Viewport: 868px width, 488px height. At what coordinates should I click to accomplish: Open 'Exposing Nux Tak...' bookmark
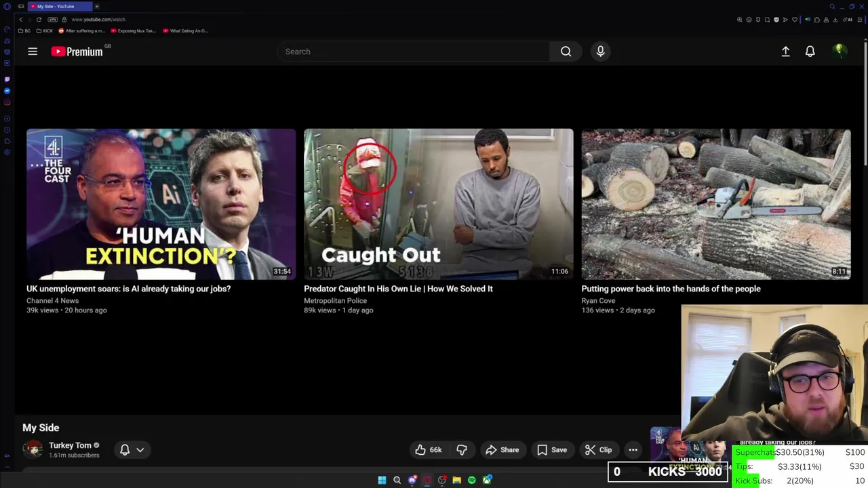click(x=133, y=30)
